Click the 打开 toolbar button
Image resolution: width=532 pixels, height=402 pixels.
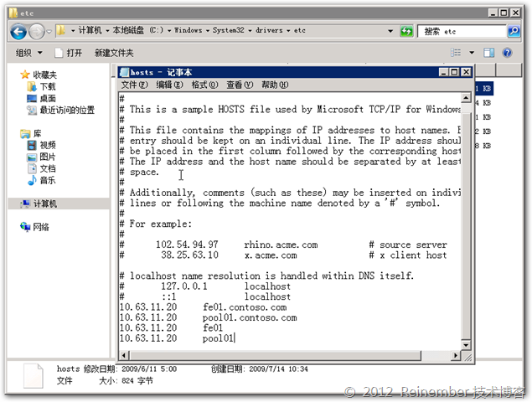point(69,53)
